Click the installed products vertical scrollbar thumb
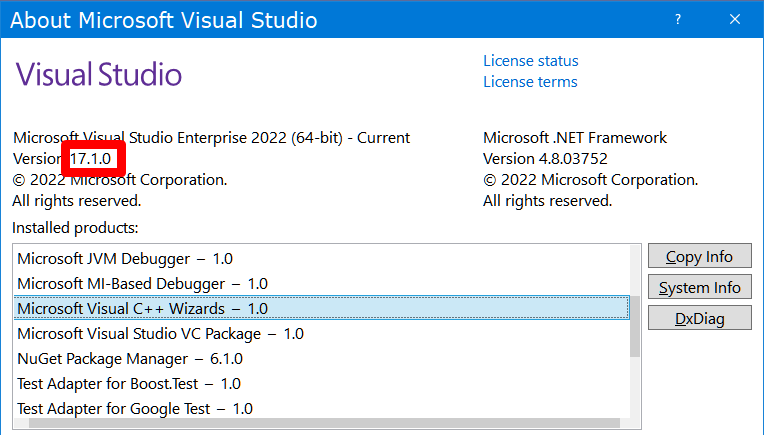764x435 pixels. click(x=634, y=325)
